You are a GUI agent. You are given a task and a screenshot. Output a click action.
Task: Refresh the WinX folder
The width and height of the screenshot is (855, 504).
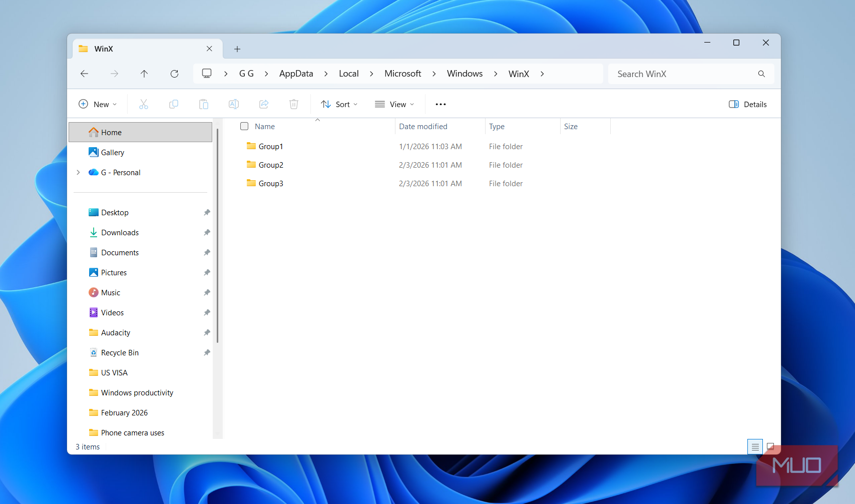tap(174, 74)
